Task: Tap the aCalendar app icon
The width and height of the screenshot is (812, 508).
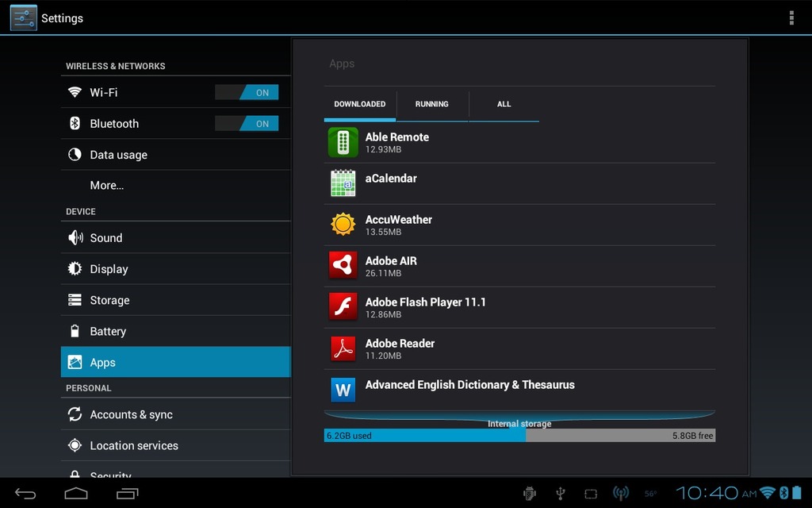Action: [343, 183]
